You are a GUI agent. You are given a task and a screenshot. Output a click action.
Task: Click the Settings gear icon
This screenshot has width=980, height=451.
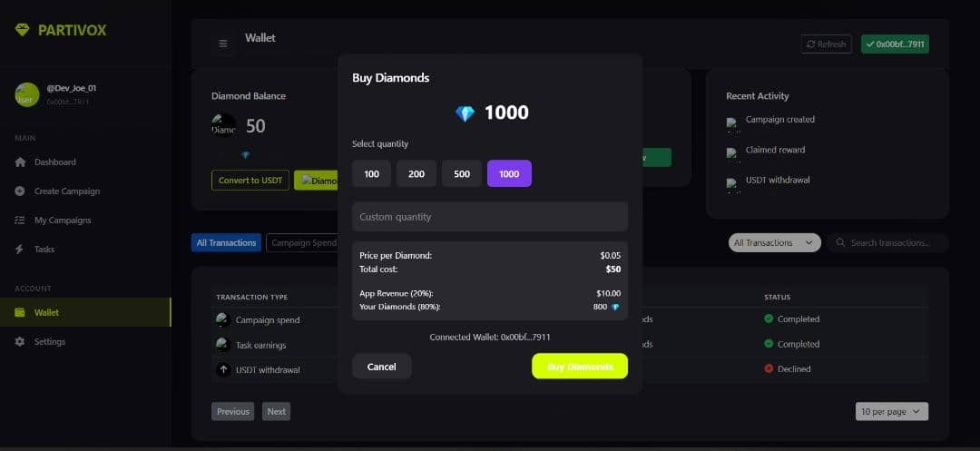click(x=20, y=342)
